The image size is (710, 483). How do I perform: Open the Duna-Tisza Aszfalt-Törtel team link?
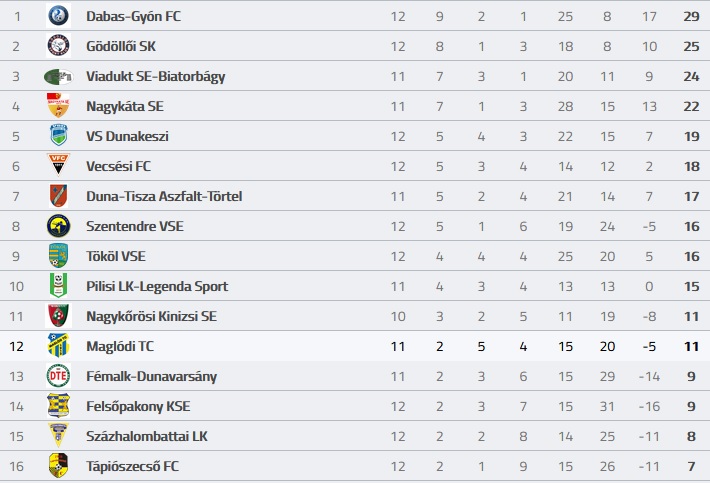tap(164, 196)
